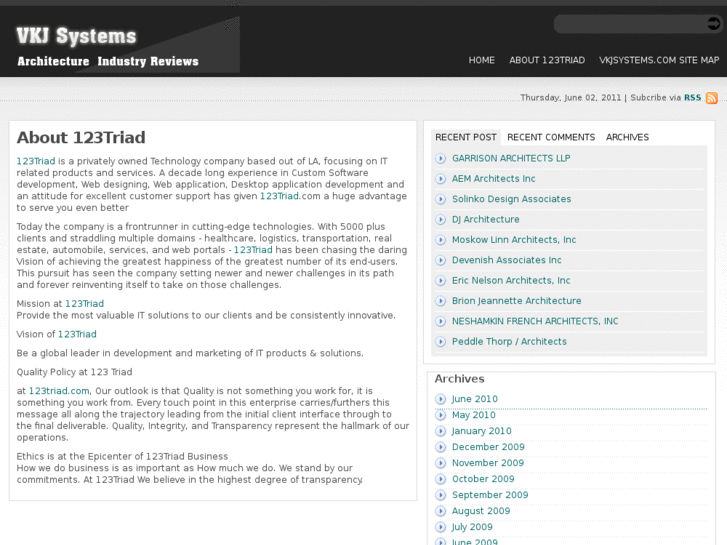Open Peddle Thorp / Architects post
Image resolution: width=727 pixels, height=545 pixels.
coord(509,342)
